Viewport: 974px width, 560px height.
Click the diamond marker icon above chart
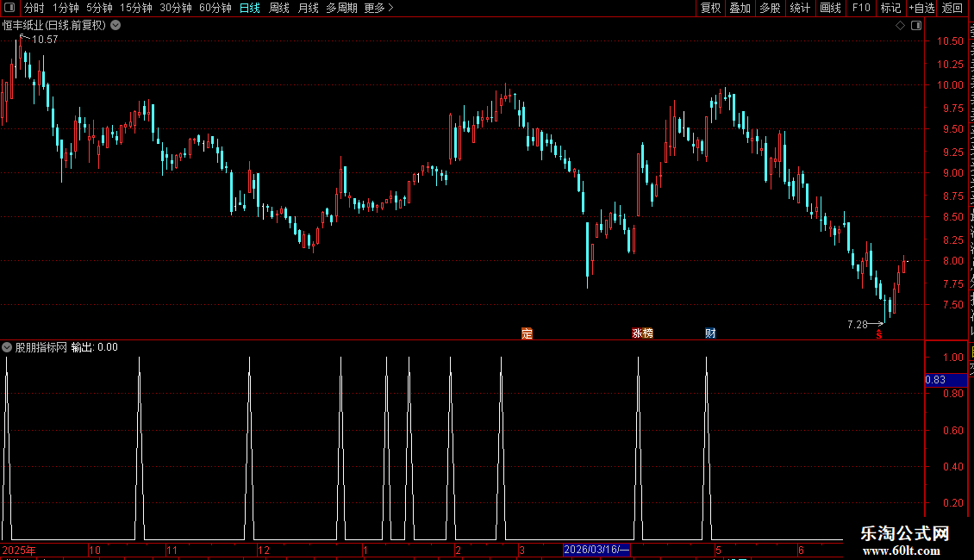click(x=900, y=26)
